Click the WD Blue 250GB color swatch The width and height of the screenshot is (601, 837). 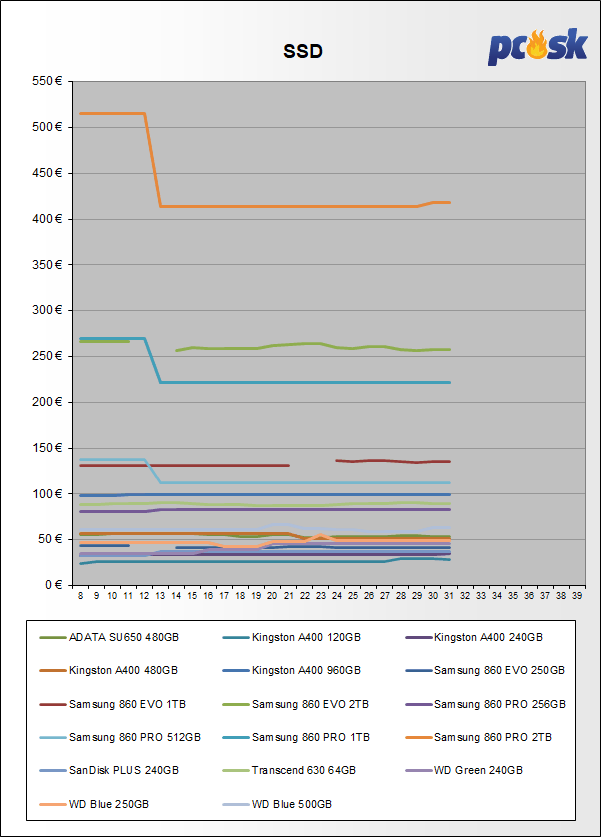coord(52,804)
